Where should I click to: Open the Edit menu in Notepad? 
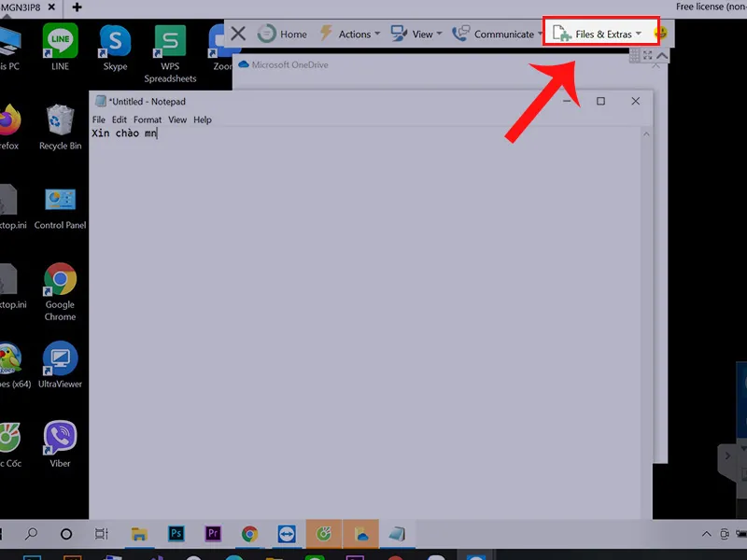(x=119, y=119)
